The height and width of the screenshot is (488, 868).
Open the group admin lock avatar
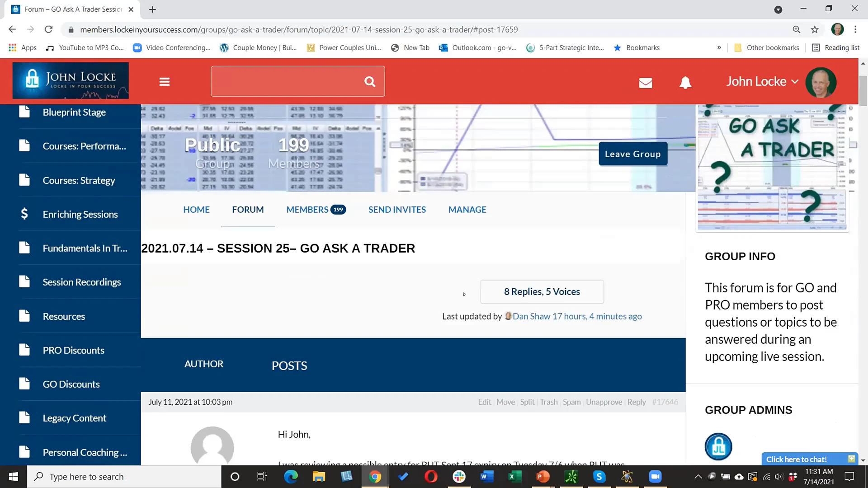(718, 447)
